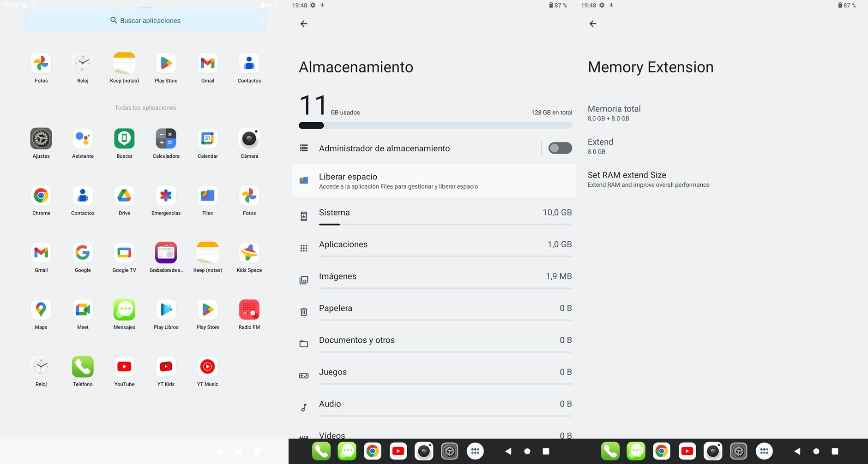Launch the YT Music app
The width and height of the screenshot is (868, 464).
[x=207, y=367]
